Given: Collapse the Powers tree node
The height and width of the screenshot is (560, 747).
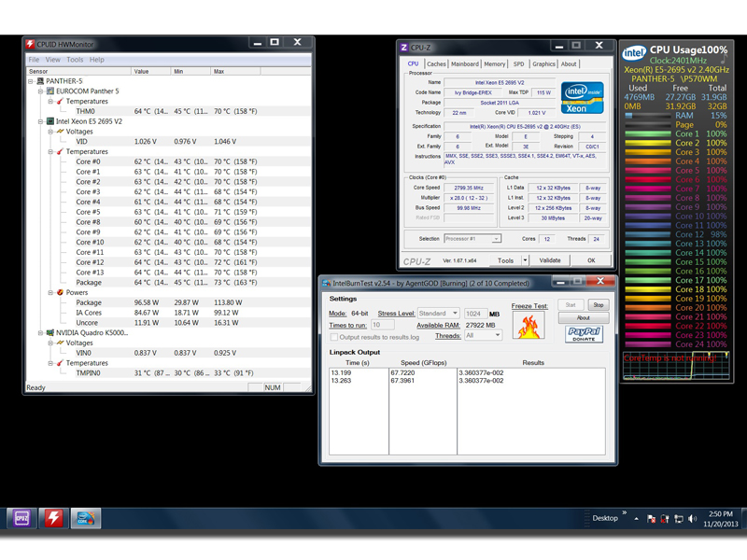Looking at the screenshot, I should click(51, 292).
